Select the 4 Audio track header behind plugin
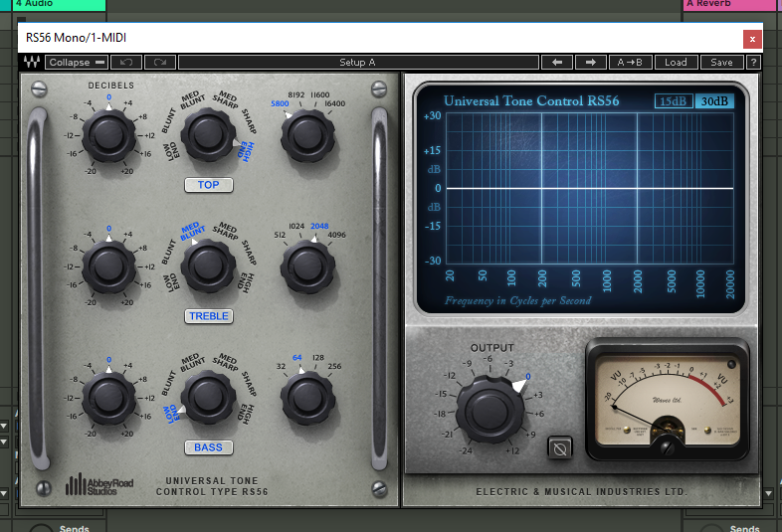 [59, 4]
